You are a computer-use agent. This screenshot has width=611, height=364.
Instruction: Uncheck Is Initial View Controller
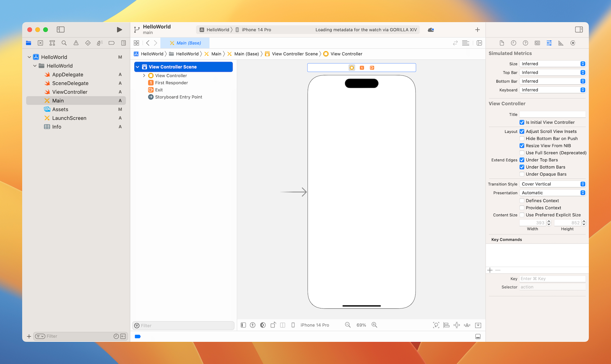pos(522,122)
